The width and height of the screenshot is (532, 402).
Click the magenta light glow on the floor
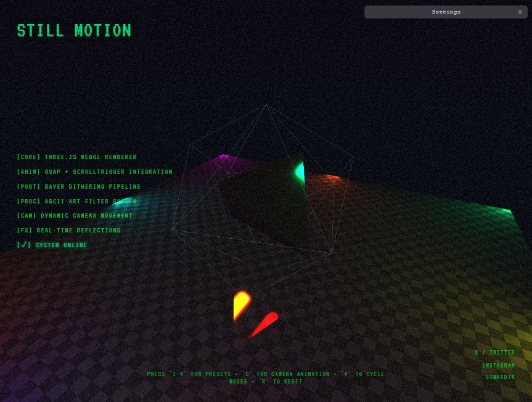coord(223,158)
